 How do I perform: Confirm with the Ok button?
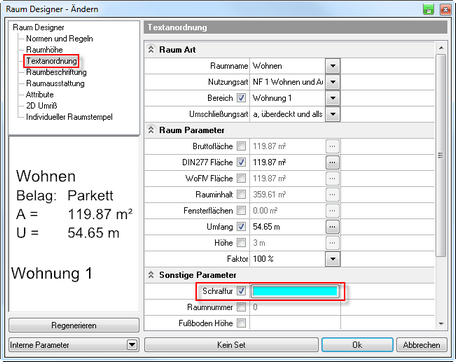click(357, 345)
